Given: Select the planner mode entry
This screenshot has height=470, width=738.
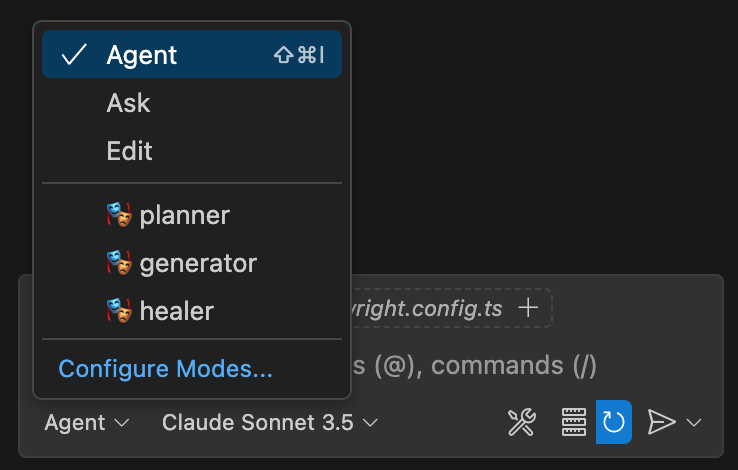Looking at the screenshot, I should click(185, 215).
